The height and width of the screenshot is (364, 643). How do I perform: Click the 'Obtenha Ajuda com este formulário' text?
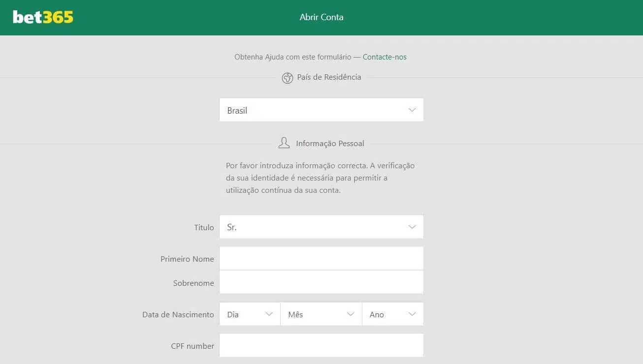293,57
